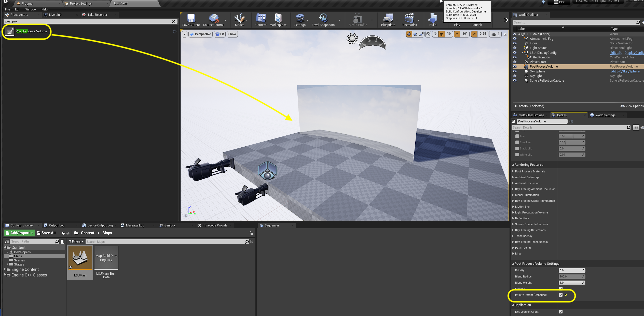
Task: Toggle Infinite Extent Unbound checkbox
Action: pos(561,295)
